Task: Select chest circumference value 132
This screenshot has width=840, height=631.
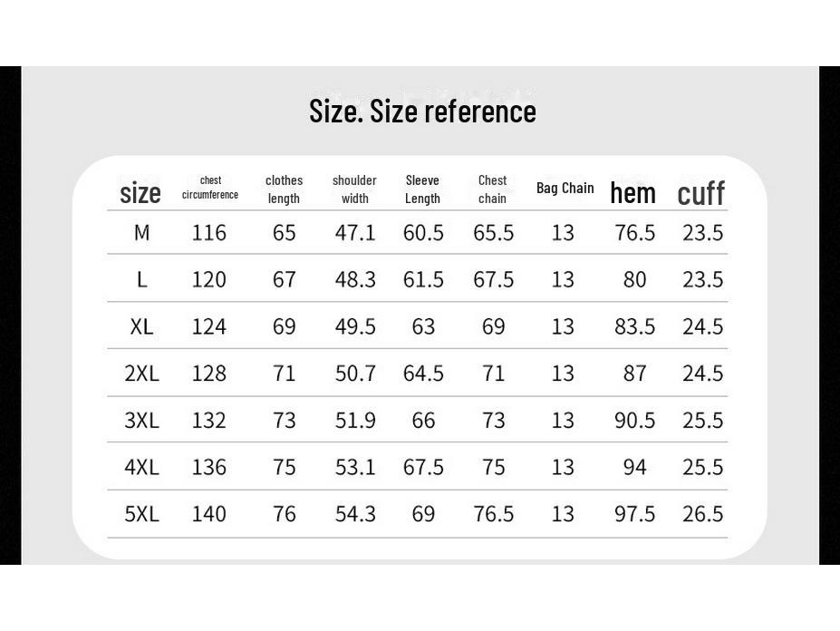Action: coord(209,421)
